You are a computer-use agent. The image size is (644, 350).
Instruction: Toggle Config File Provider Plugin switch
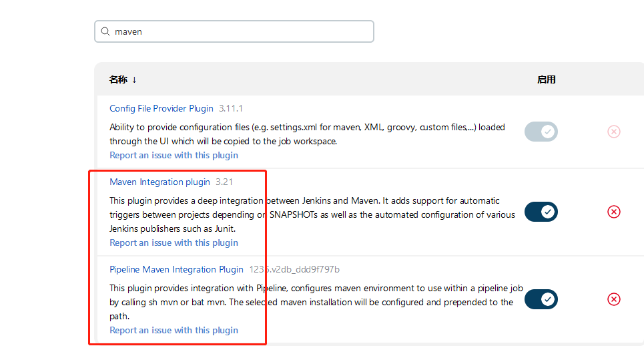pyautogui.click(x=541, y=132)
